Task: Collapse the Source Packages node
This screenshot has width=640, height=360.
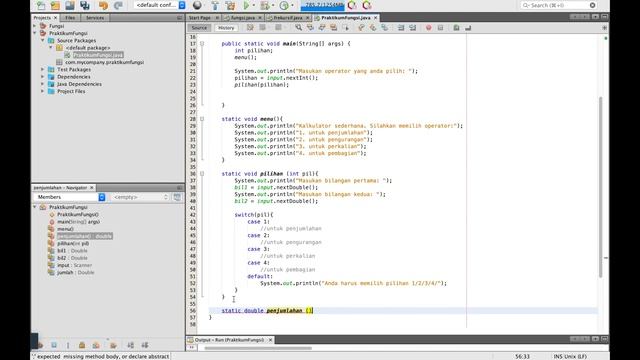Action: tap(42, 40)
